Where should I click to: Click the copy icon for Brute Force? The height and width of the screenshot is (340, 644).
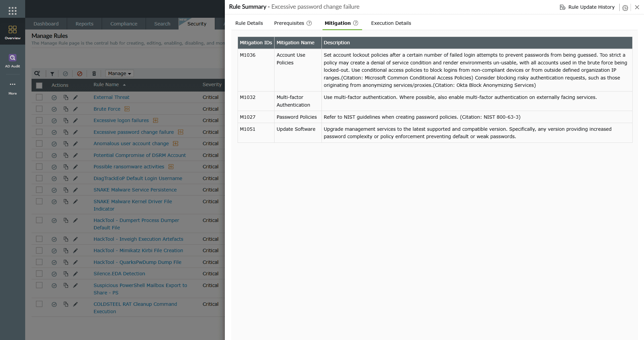tap(66, 109)
